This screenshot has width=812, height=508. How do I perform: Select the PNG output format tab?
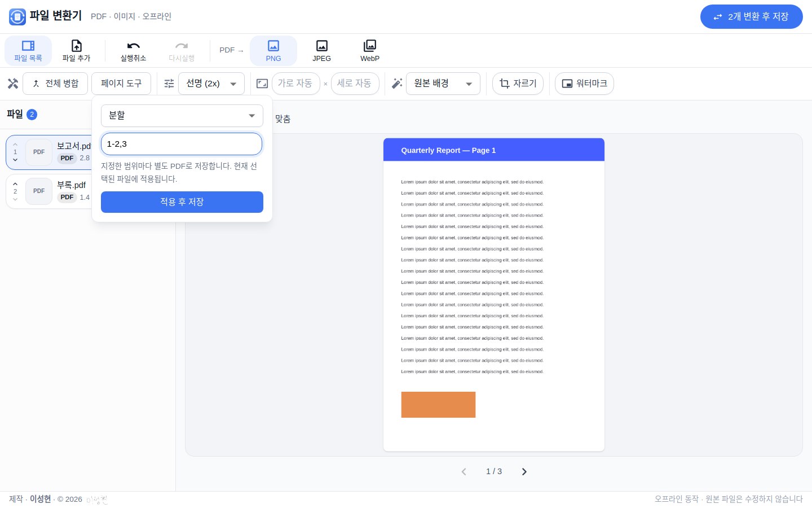click(x=273, y=51)
